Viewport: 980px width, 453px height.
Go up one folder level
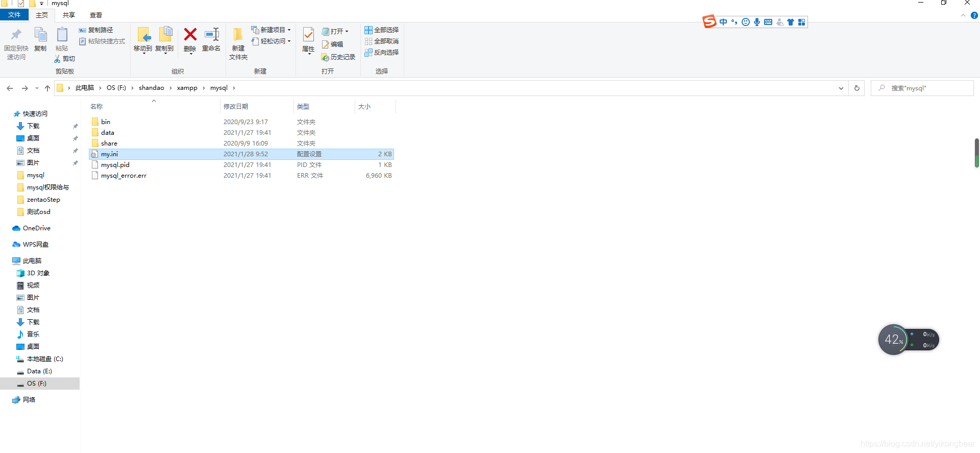[x=47, y=88]
